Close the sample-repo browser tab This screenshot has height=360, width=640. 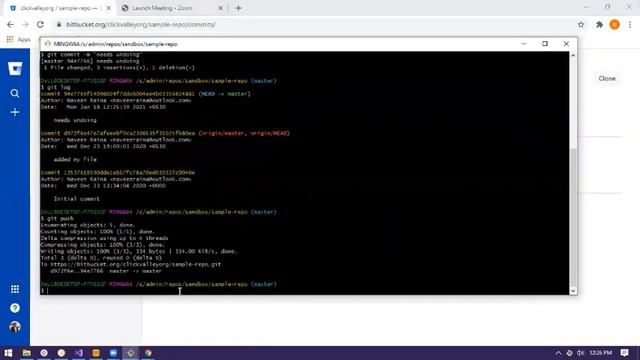109,8
